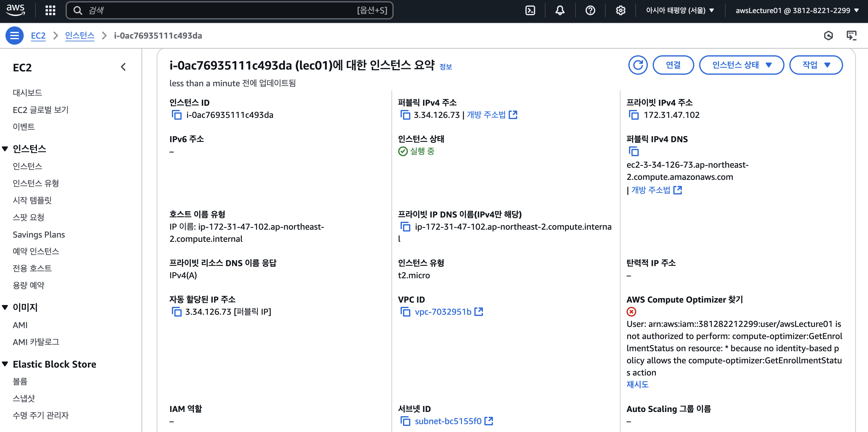This screenshot has height=432, width=868.
Task: Open the 작업 actions dropdown
Action: 816,65
